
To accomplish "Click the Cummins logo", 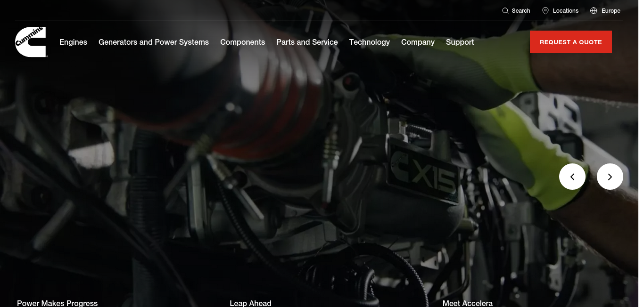I will [31, 42].
